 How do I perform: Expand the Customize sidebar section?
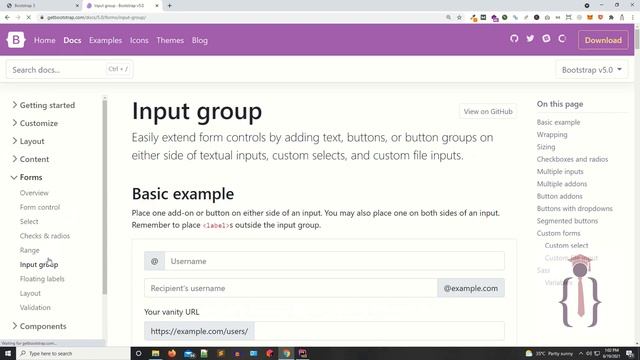point(35,123)
